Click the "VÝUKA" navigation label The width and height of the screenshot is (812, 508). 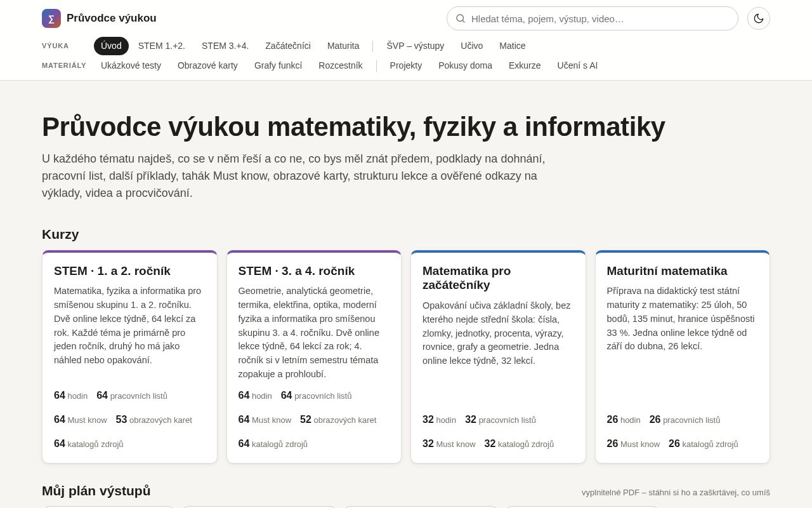[x=55, y=46]
